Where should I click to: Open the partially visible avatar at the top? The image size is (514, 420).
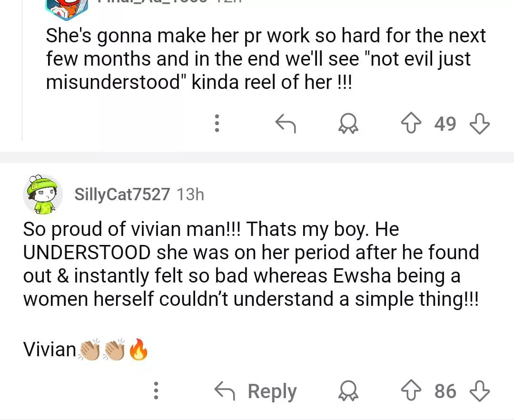pos(67,10)
